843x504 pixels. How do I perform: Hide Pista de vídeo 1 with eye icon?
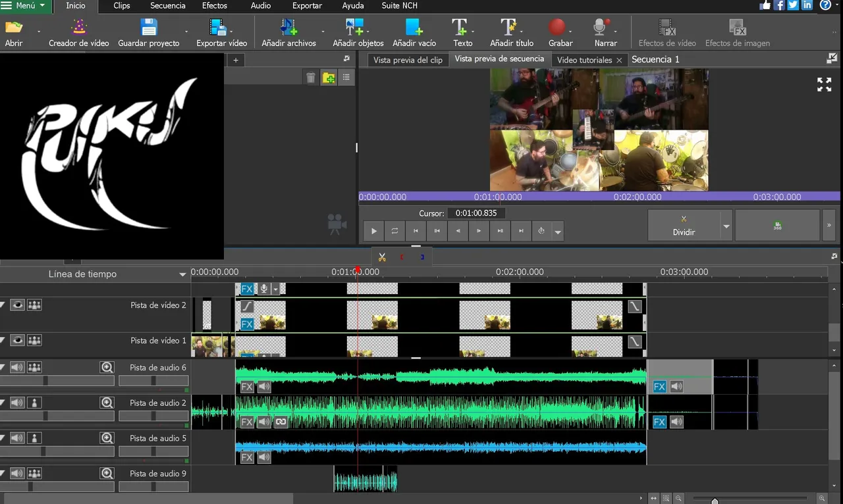click(x=17, y=340)
